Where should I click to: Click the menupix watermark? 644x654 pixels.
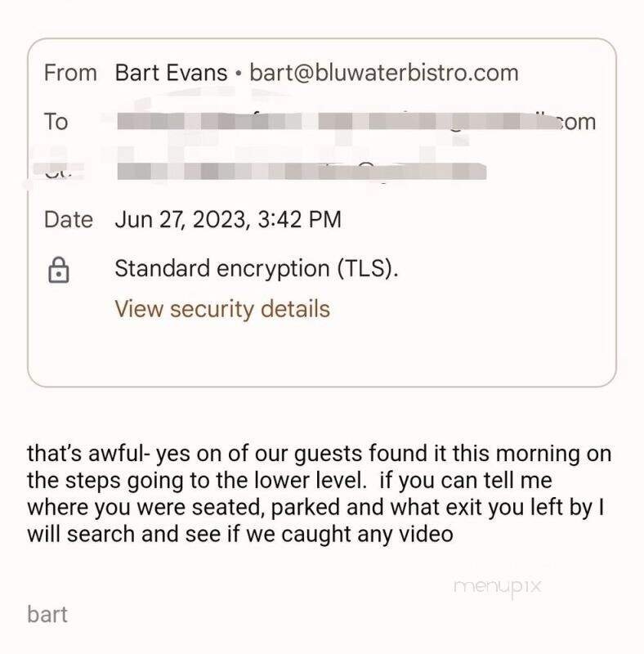tap(497, 587)
